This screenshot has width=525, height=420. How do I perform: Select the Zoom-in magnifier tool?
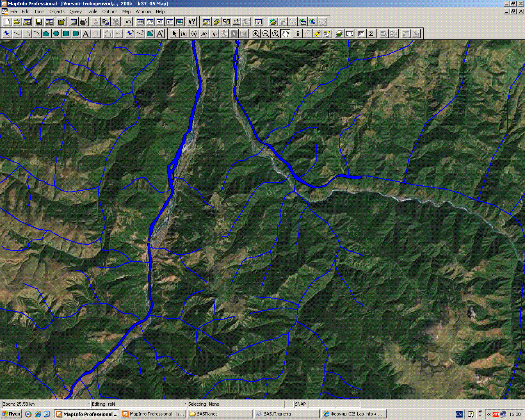(256, 34)
